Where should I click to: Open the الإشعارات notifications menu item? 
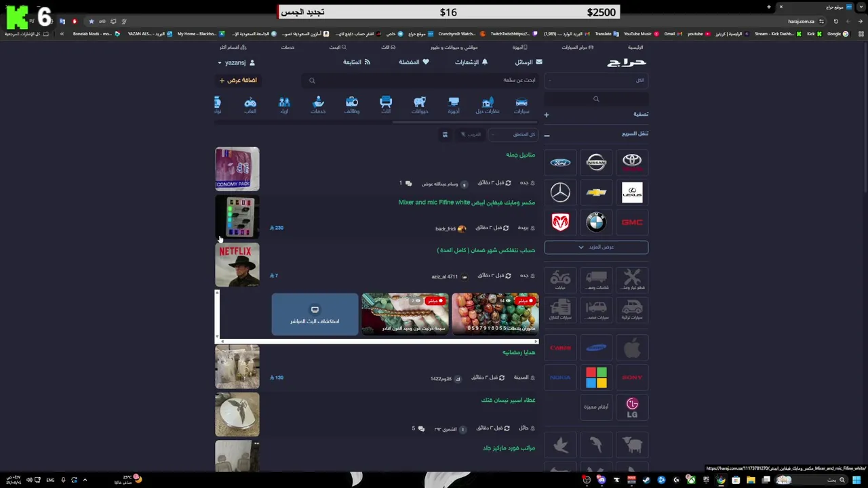tap(471, 62)
